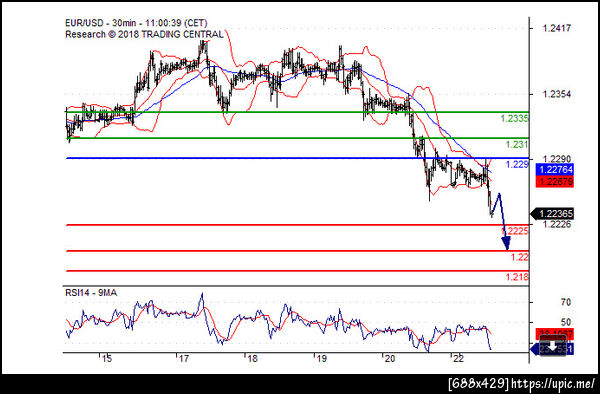
Task: Click the 1.2290 price axis label
Action: (x=557, y=158)
